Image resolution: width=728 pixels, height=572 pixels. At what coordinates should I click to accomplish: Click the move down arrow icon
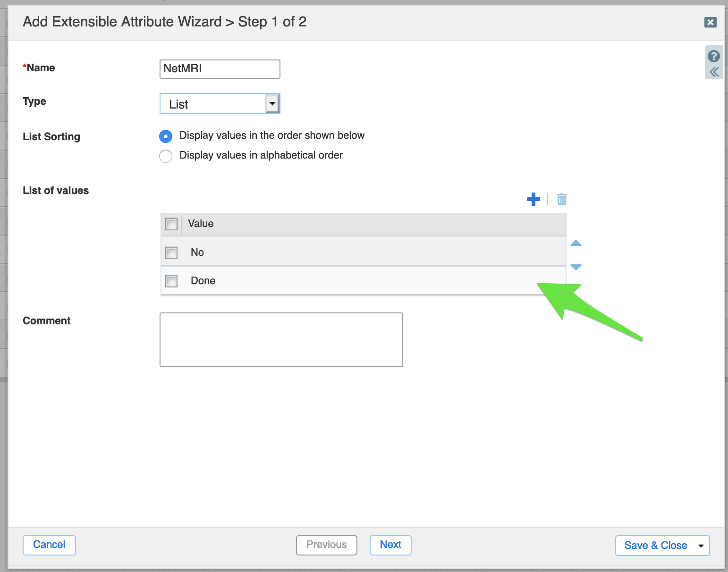[x=576, y=267]
